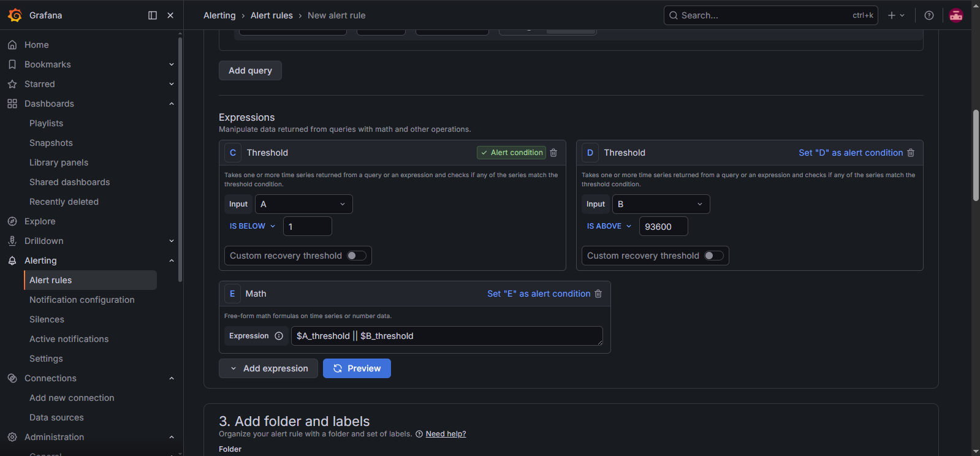Click the Drilldown icon in sidebar
The width and height of the screenshot is (980, 456).
click(x=12, y=241)
